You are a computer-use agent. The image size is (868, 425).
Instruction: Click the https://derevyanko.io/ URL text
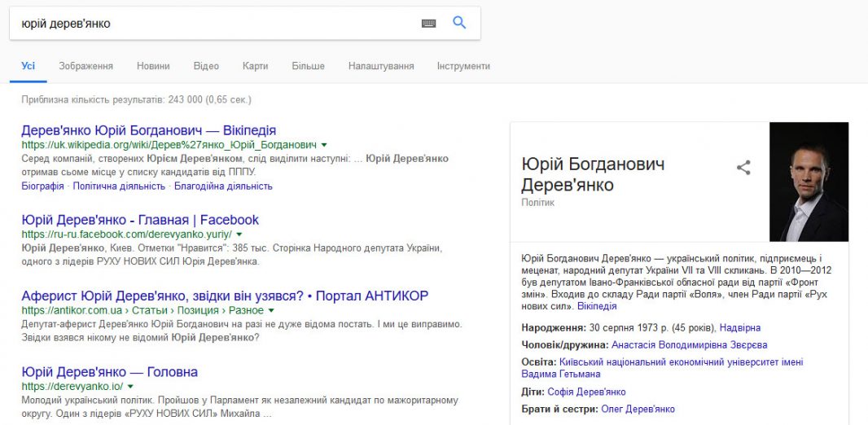tap(72, 386)
